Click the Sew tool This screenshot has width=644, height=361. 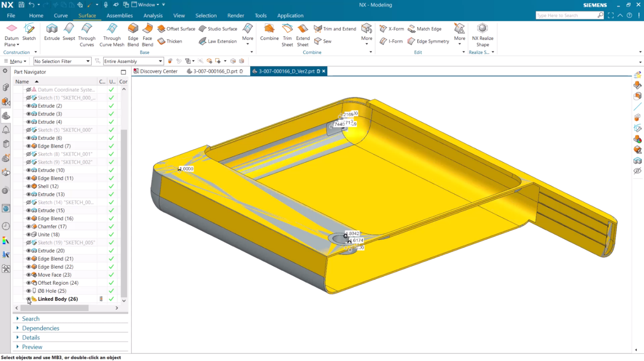(323, 41)
